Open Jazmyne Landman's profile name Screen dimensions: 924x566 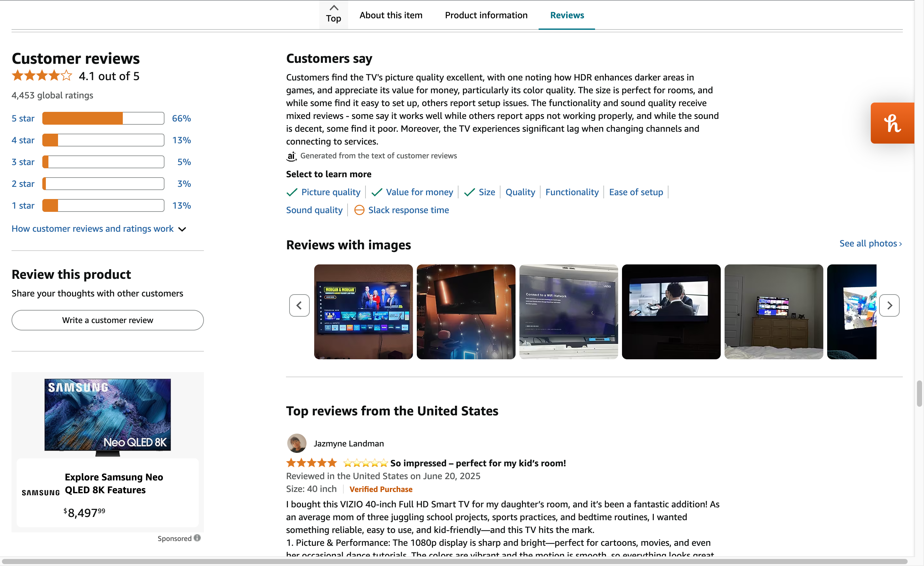point(349,444)
